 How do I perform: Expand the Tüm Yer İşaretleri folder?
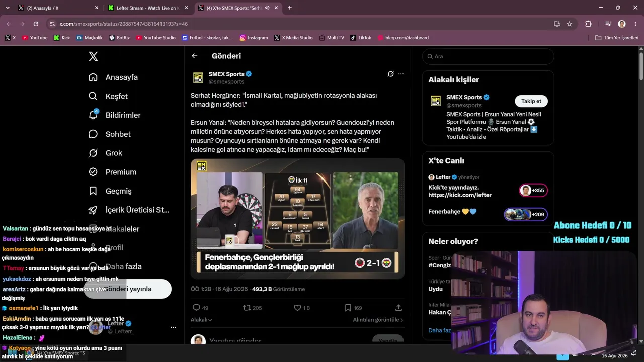coord(617,38)
